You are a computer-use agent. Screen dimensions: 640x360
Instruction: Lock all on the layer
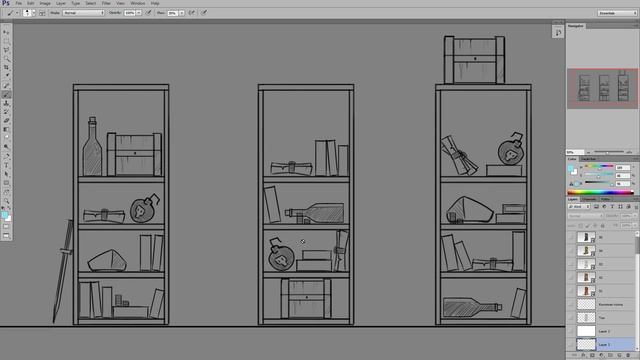[x=603, y=225]
